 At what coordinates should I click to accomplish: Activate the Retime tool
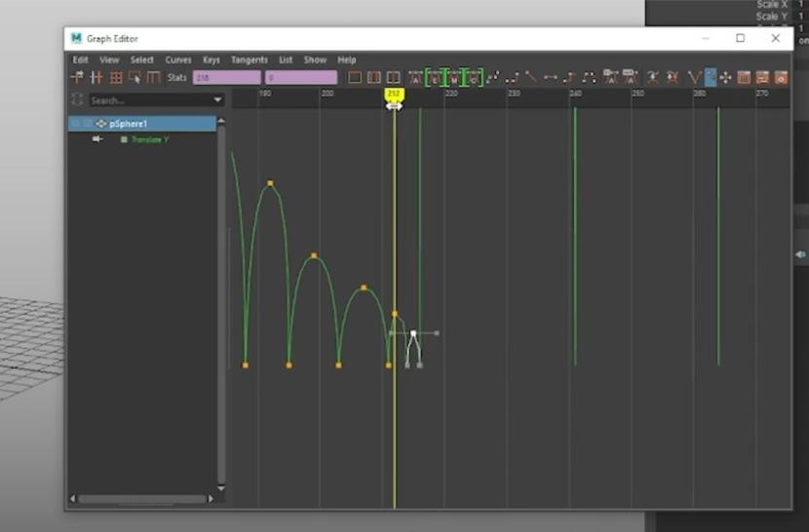[x=153, y=78]
